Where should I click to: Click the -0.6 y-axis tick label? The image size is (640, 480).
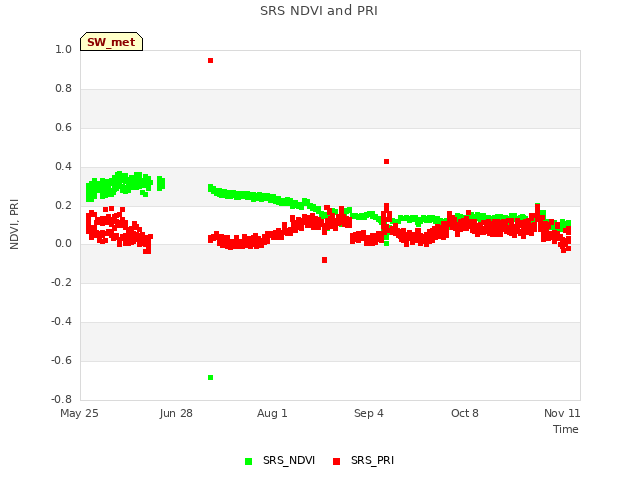61,360
